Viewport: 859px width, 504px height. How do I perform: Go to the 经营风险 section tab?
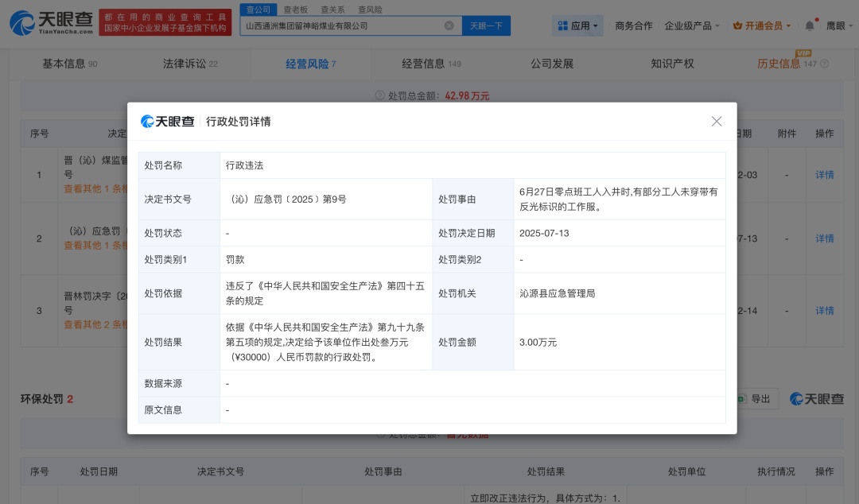tap(311, 64)
